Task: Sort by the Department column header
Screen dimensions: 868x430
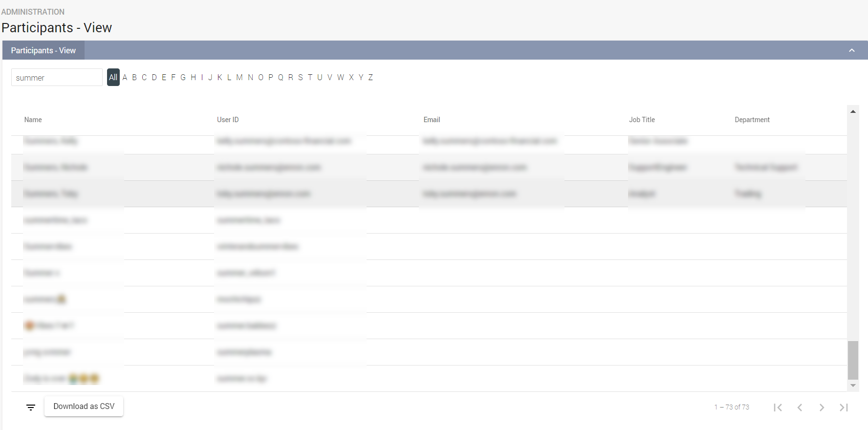Action: click(752, 120)
